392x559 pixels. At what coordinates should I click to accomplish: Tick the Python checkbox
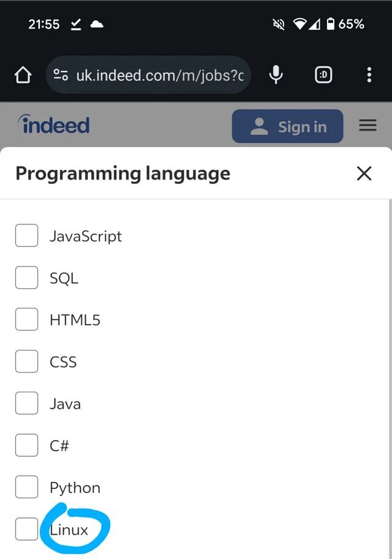point(26,487)
